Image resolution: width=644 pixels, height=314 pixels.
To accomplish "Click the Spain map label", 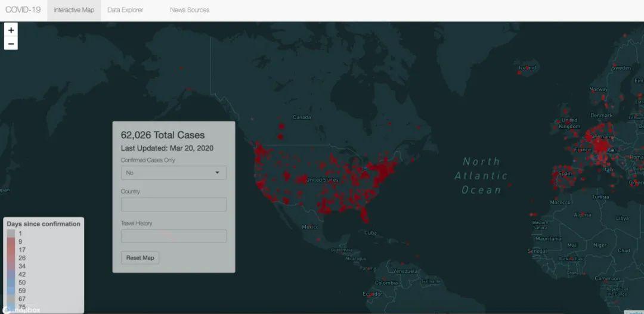I will pyautogui.click(x=565, y=173).
